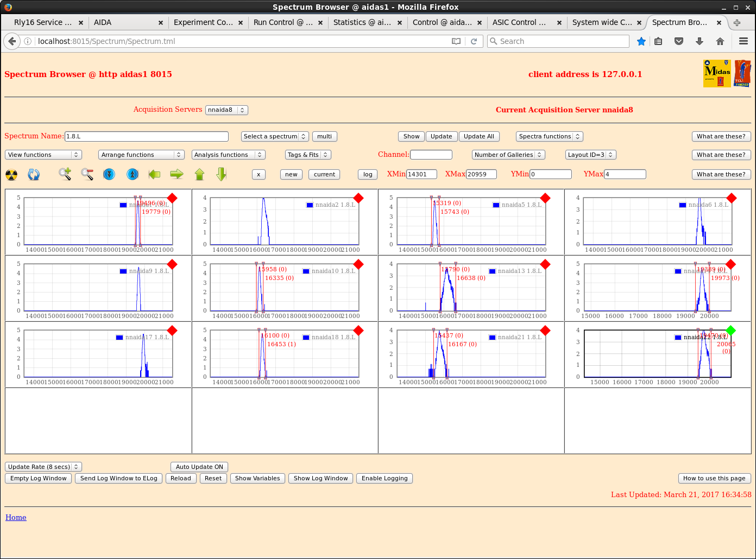Click the blue legend swatch for nnaida5
This screenshot has width=756, height=559.
tap(496, 205)
